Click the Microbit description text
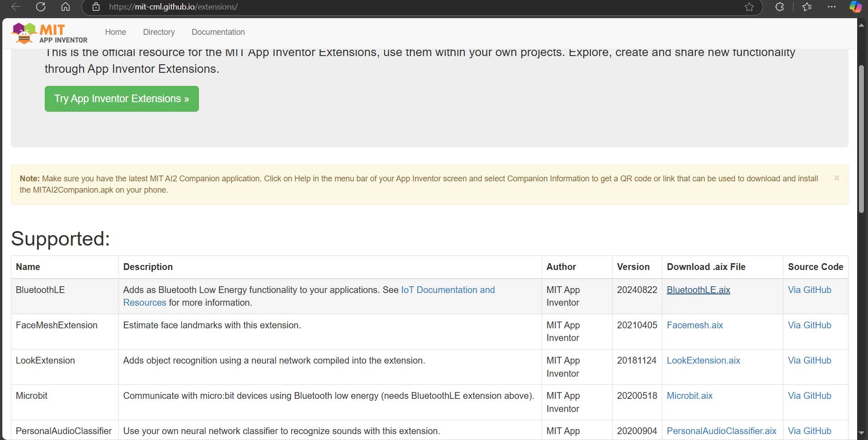Screen dimensions: 868x440 point(329,396)
